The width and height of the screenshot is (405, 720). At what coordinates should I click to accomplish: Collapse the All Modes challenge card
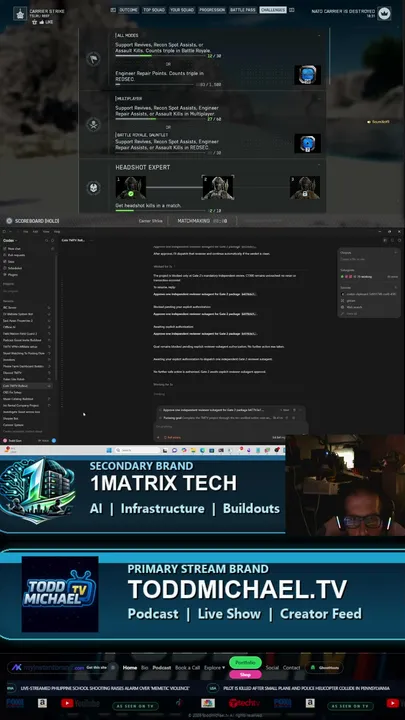[319, 35]
